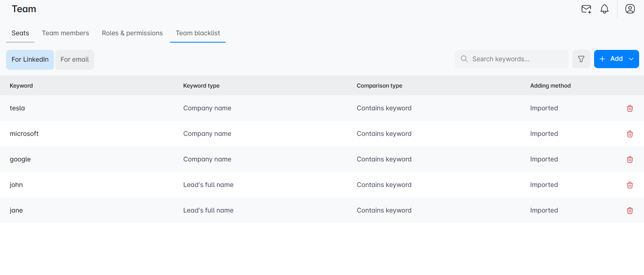Open the Seats tab

pos(20,33)
